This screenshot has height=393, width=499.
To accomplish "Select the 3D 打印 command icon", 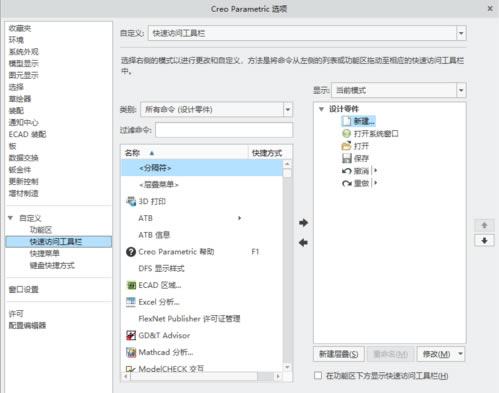I will coord(131,201).
